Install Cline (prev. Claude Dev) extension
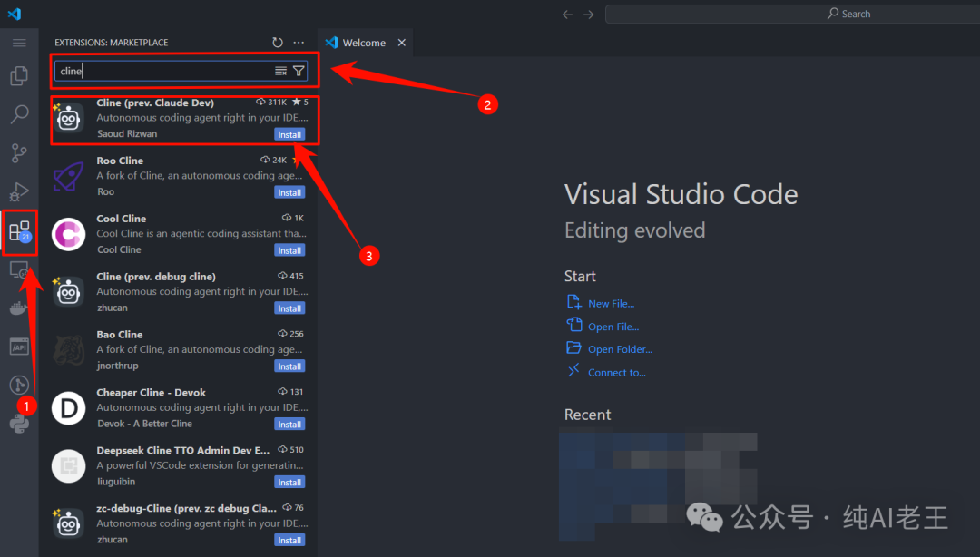980x557 pixels. [x=289, y=134]
